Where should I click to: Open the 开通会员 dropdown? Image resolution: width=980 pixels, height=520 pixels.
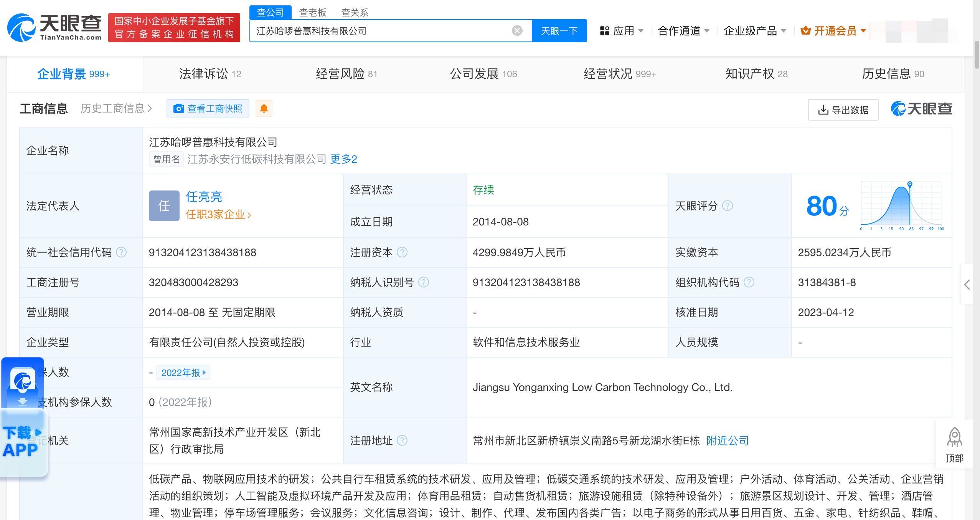pyautogui.click(x=833, y=31)
